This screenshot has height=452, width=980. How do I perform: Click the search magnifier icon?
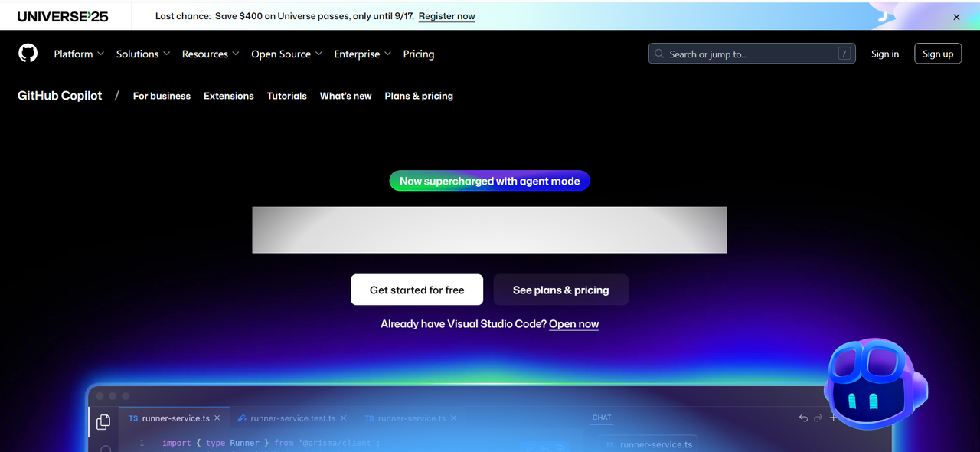(659, 54)
